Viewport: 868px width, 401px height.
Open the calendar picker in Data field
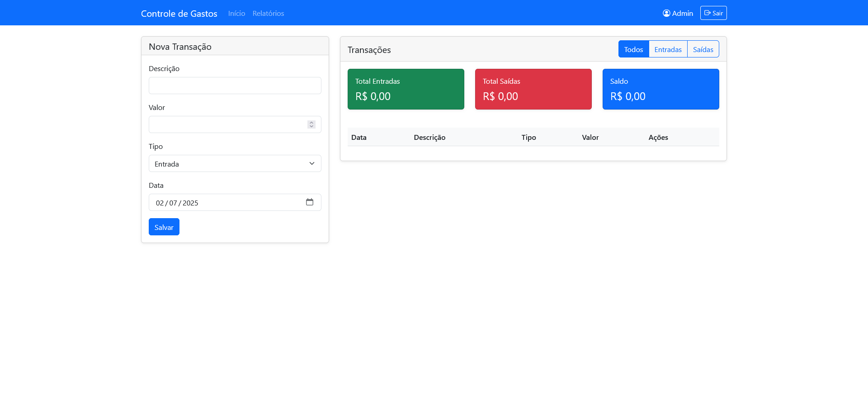click(310, 202)
